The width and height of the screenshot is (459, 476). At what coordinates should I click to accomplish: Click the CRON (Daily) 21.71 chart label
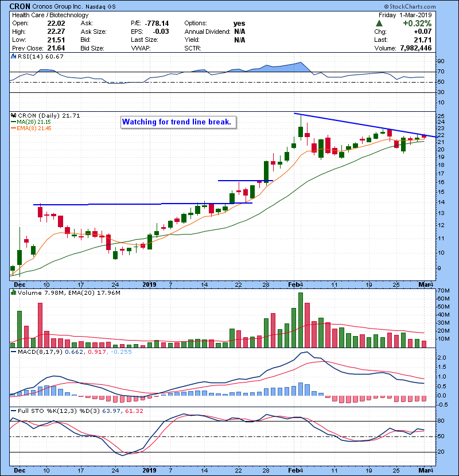[x=49, y=115]
